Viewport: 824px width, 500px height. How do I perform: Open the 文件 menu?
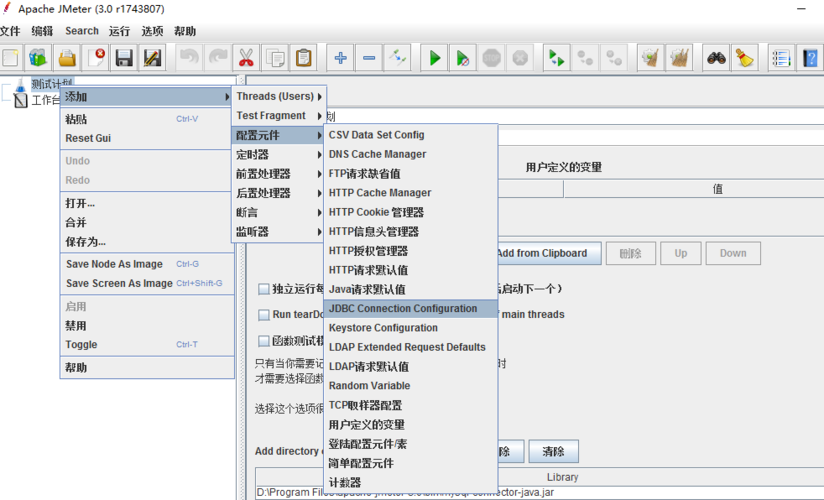point(10,31)
